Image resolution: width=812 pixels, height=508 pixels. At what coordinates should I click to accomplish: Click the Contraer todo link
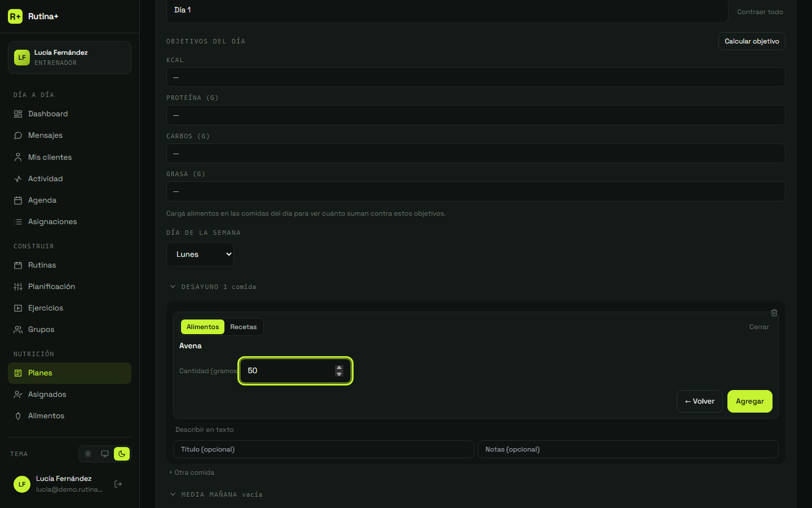(x=760, y=12)
